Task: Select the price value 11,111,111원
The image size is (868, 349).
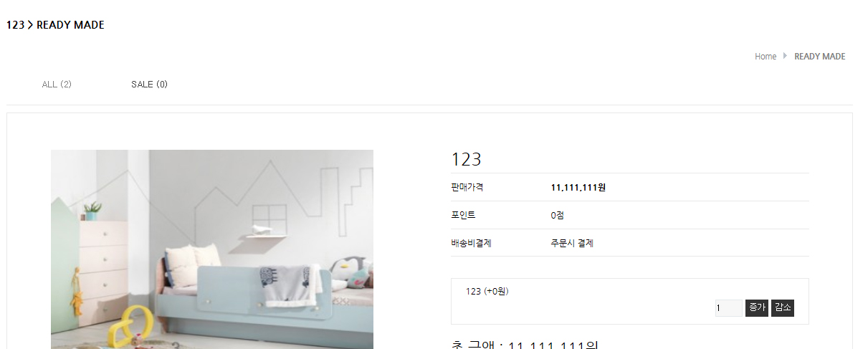Action: click(578, 188)
